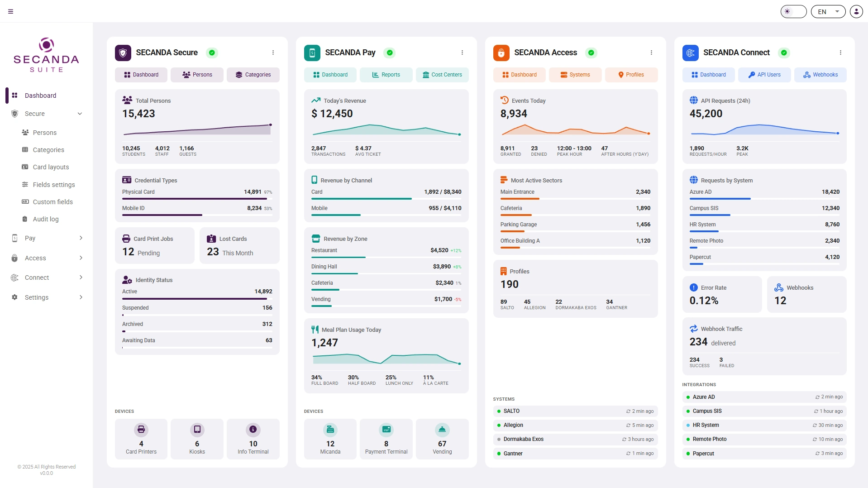
Task: Open SECANDA Pay card options menu
Action: (x=462, y=53)
